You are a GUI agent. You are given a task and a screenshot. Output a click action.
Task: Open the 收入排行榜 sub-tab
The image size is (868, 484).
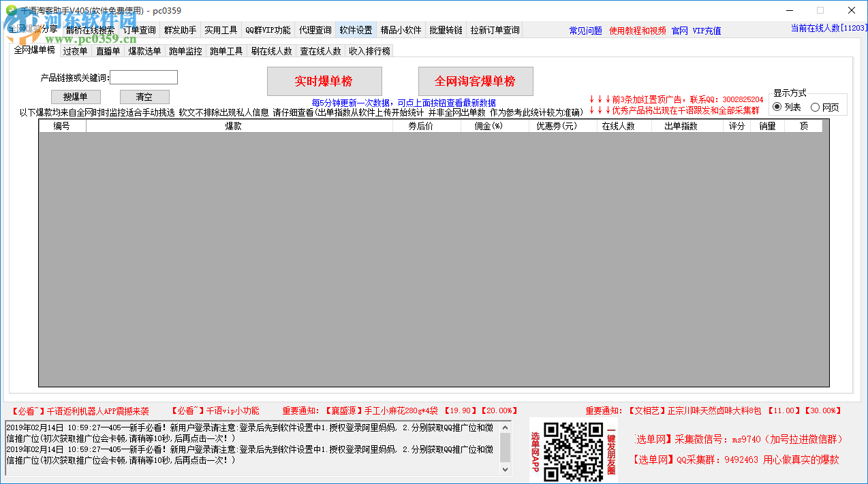[369, 51]
